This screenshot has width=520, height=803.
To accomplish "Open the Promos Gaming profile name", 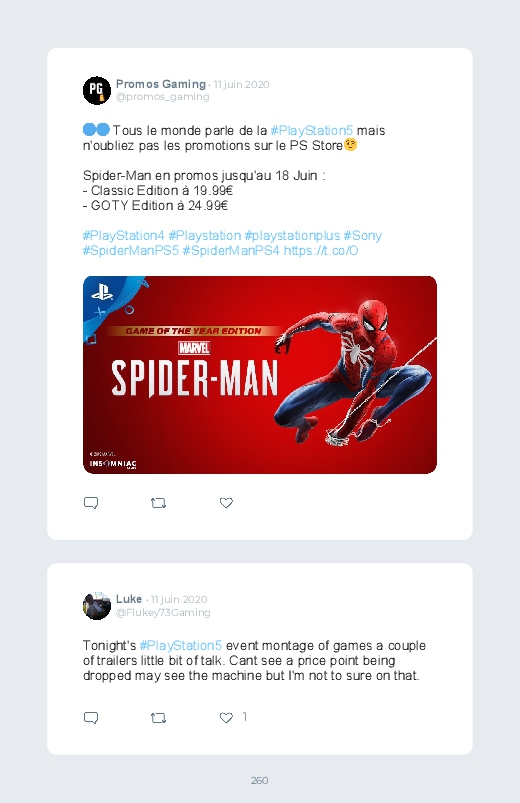I will click(161, 84).
